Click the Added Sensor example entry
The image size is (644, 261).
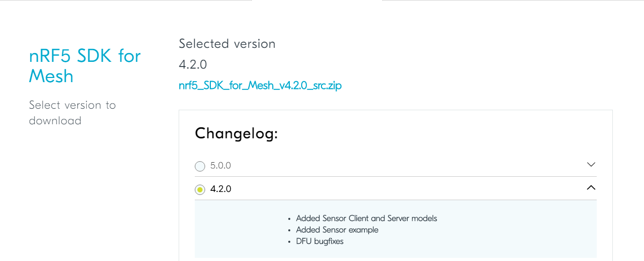coord(337,230)
